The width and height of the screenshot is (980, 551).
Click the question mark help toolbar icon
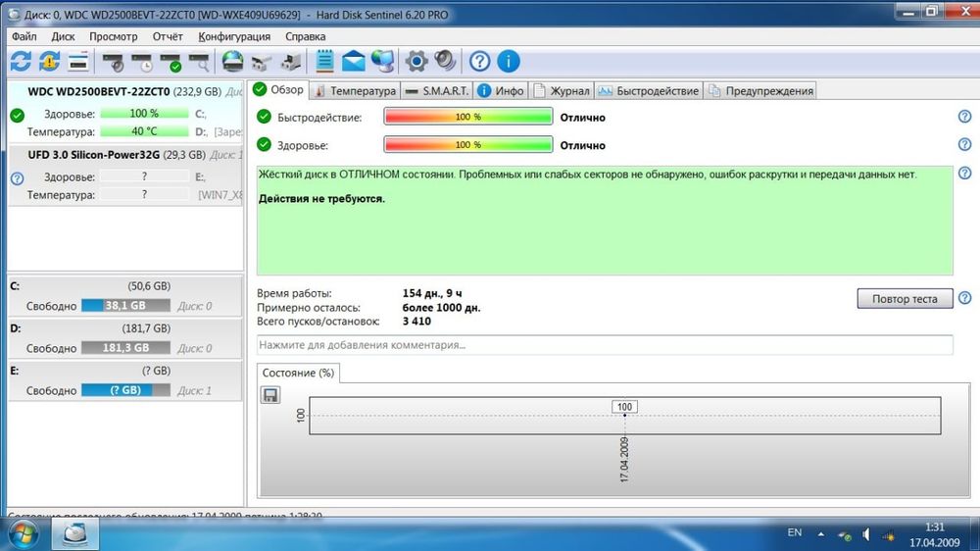(479, 62)
